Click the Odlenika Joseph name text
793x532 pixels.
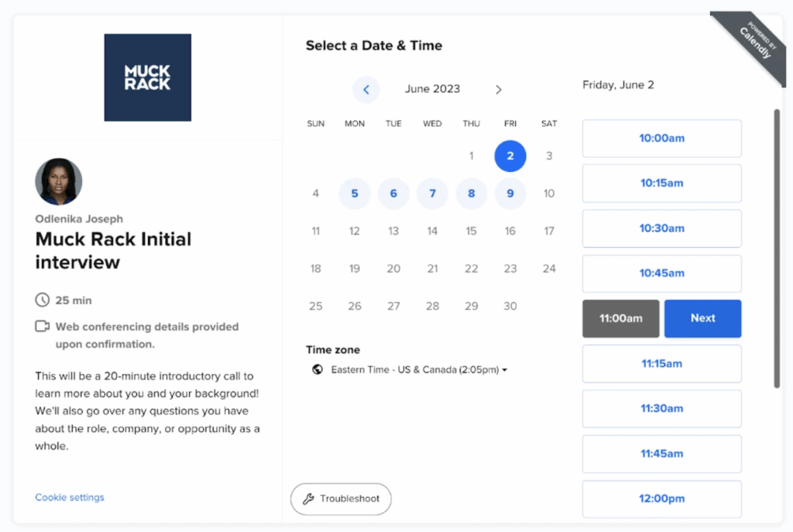click(x=79, y=219)
